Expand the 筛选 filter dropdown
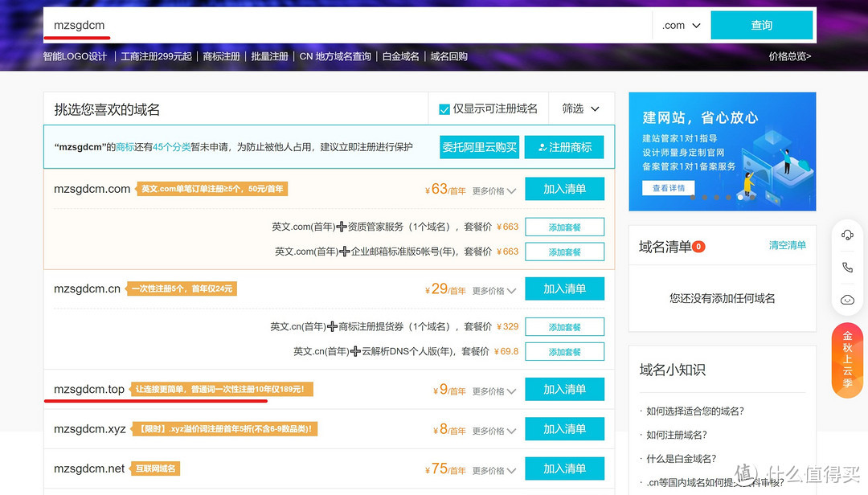 (x=580, y=108)
